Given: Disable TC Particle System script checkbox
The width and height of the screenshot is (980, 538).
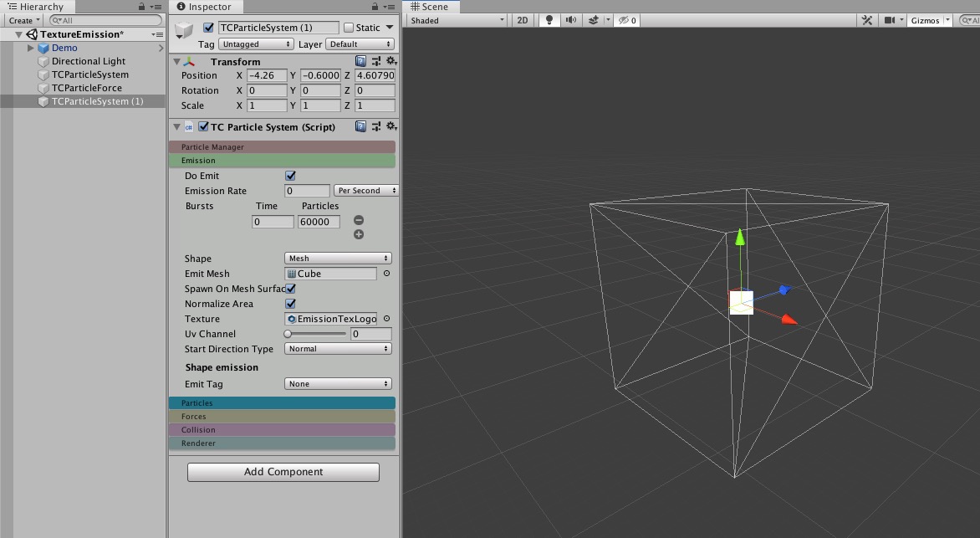Looking at the screenshot, I should 203,126.
